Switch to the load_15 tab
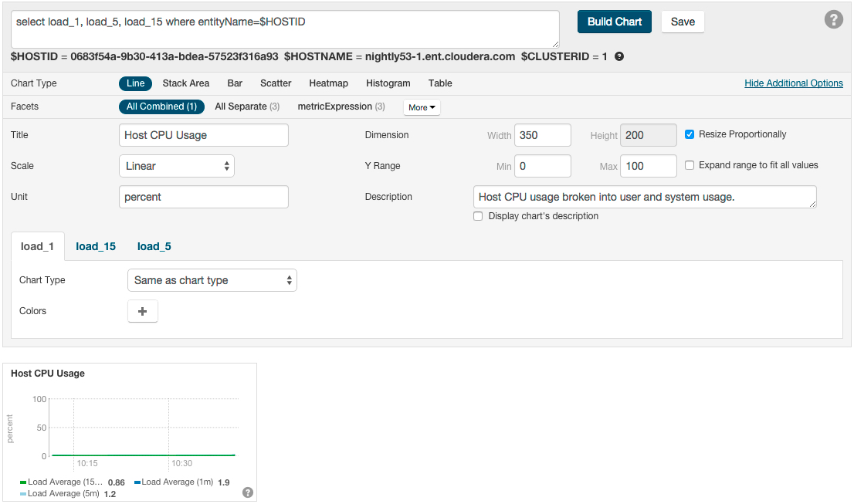 pos(96,247)
